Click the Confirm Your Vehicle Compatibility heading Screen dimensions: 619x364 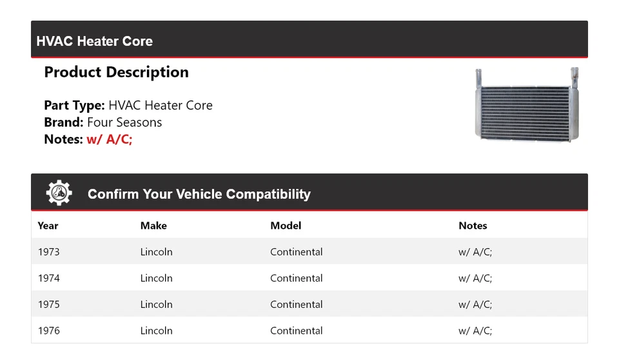(x=199, y=194)
